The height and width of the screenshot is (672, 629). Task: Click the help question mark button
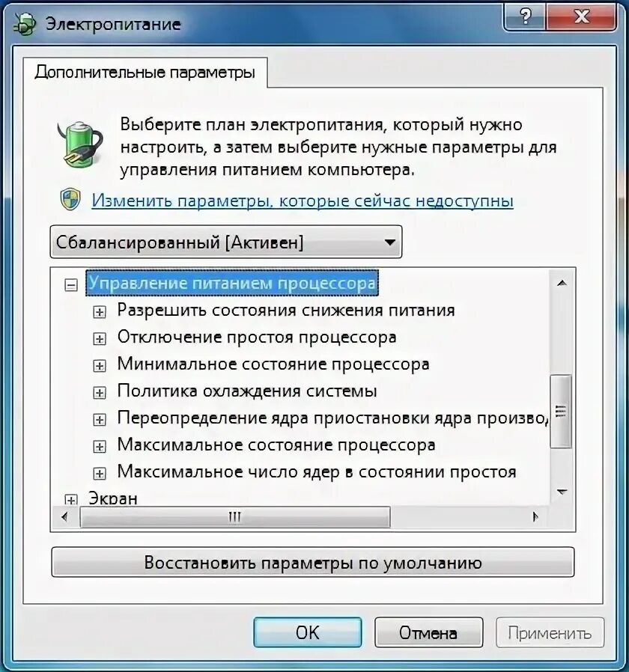click(526, 17)
